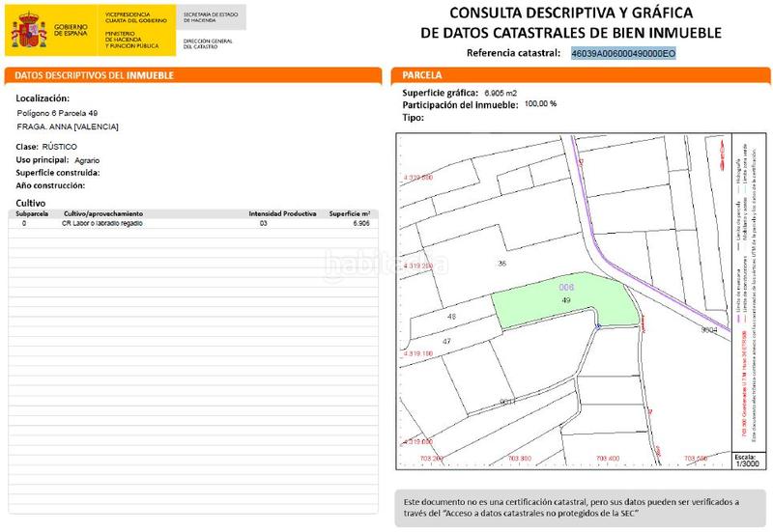
Task: Click the coordinate label '703.400' on map
Action: [x=608, y=459]
